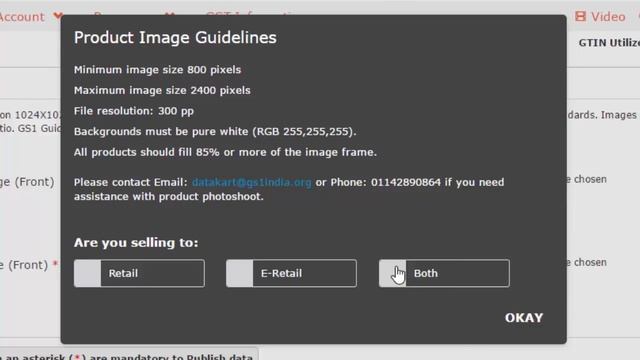This screenshot has height=360, width=640.
Task: Click the 'GTIN Utilize' text in background page
Action: (609, 42)
